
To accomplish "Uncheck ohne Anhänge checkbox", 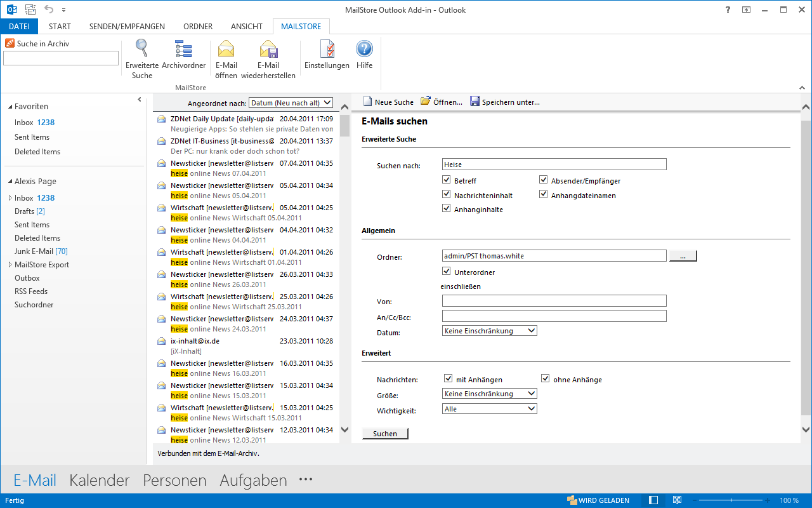I will [545, 379].
